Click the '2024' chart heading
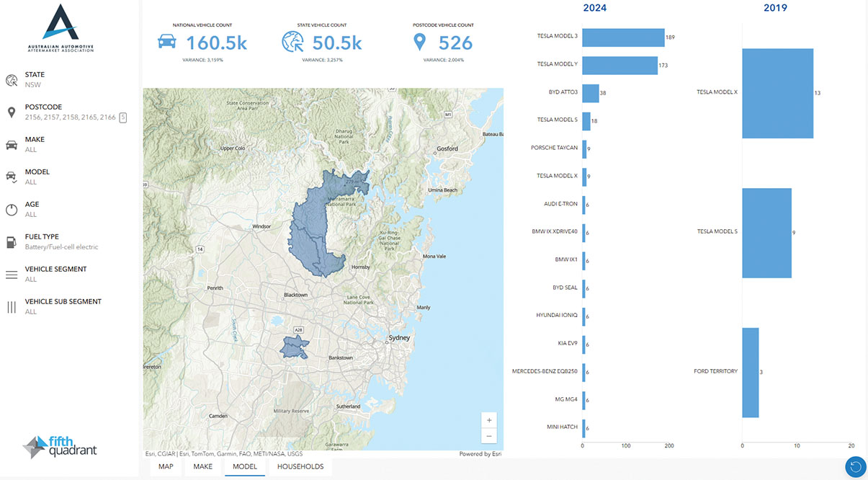 pyautogui.click(x=594, y=8)
